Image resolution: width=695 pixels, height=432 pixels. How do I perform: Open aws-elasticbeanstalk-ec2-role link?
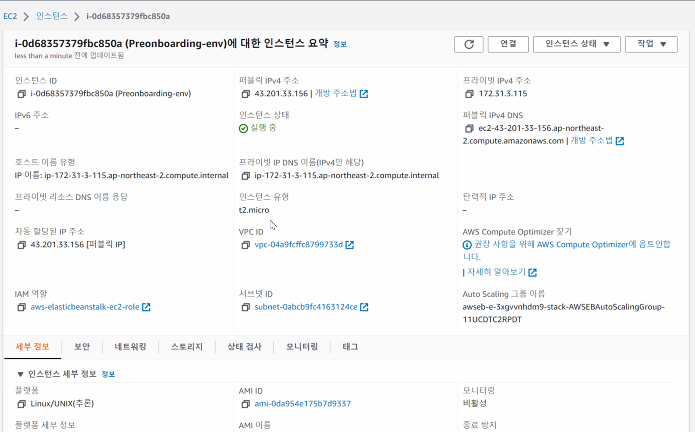pyautogui.click(x=85, y=307)
